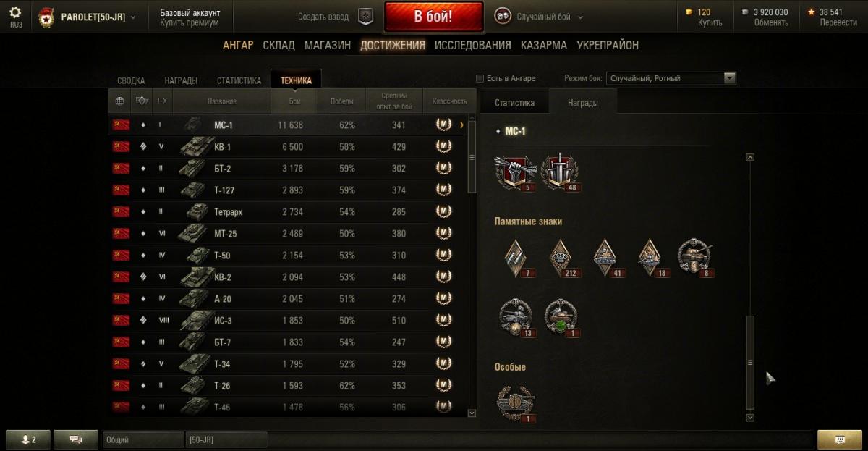Open the Исследования menu section
868x451 pixels.
[x=475, y=45]
